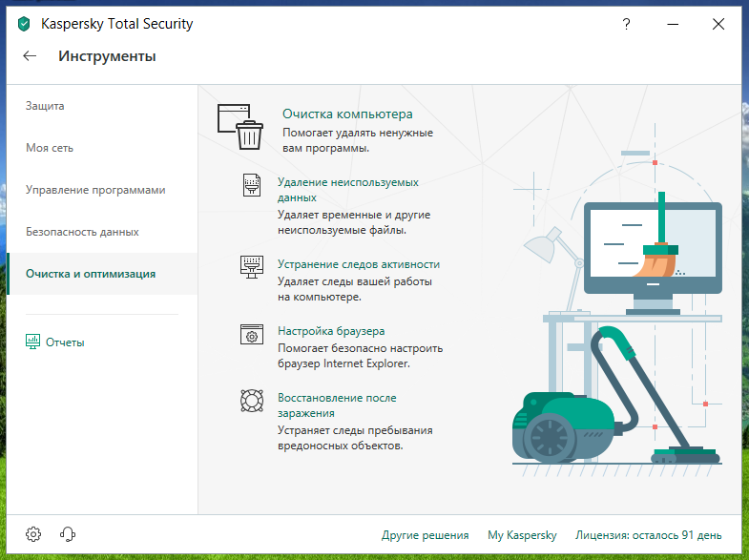Click text 'Помогает безопасно настроить браузер Internet Explorer.'
The image size is (749, 560).
360,356
